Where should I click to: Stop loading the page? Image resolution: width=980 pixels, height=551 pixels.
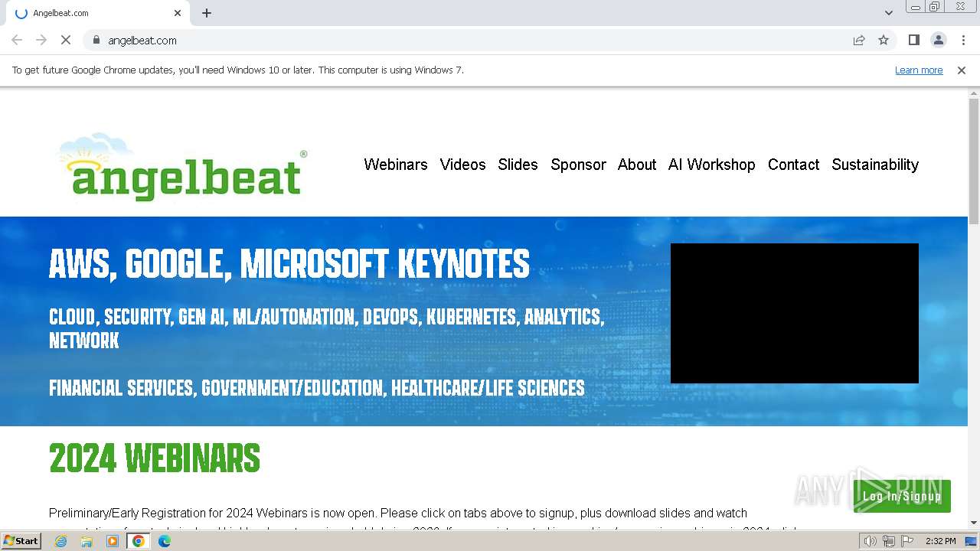[x=66, y=40]
